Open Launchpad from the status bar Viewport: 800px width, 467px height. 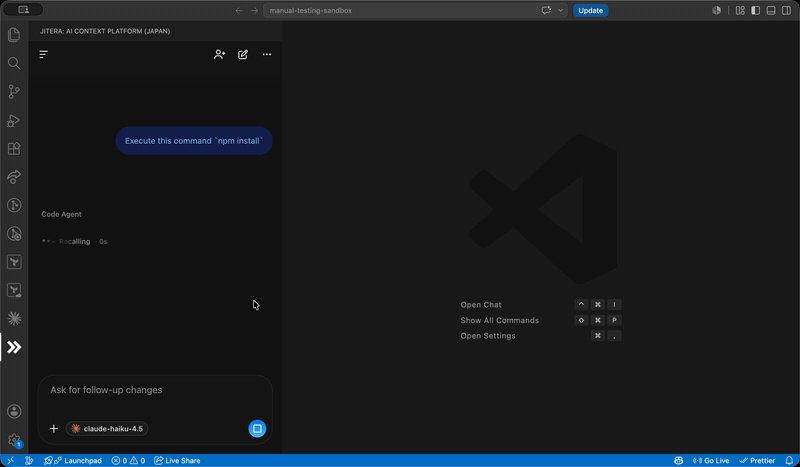pos(73,460)
